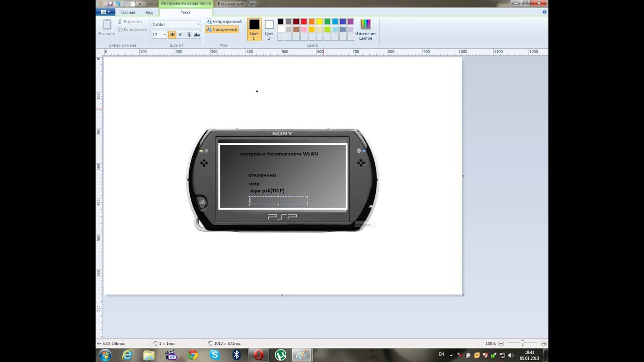Pick the red color swatch
This screenshot has height=362, width=644.
point(304,22)
